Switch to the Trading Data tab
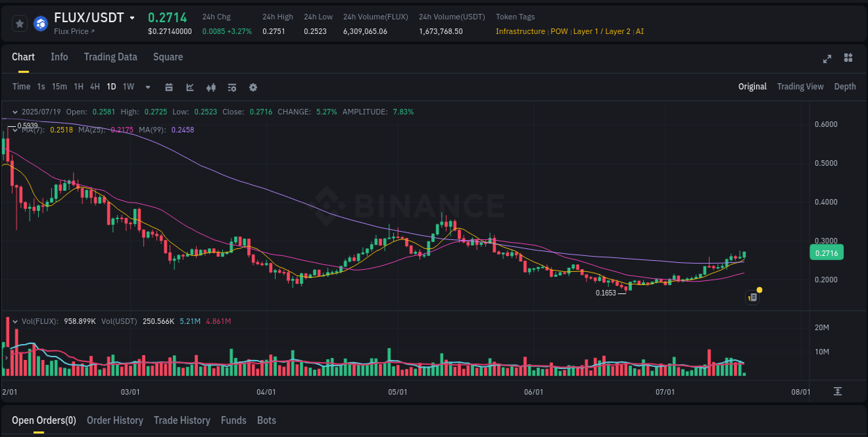 (110, 57)
